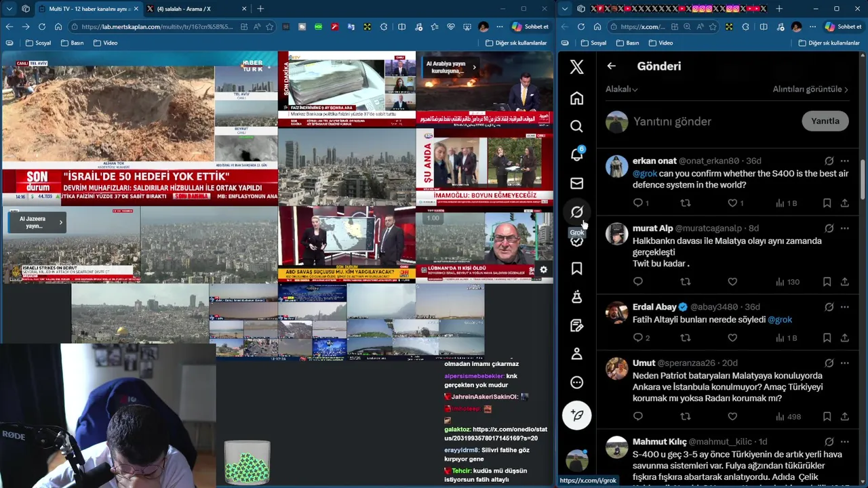Compose a new post with the feather button
868x488 pixels.
[576, 415]
